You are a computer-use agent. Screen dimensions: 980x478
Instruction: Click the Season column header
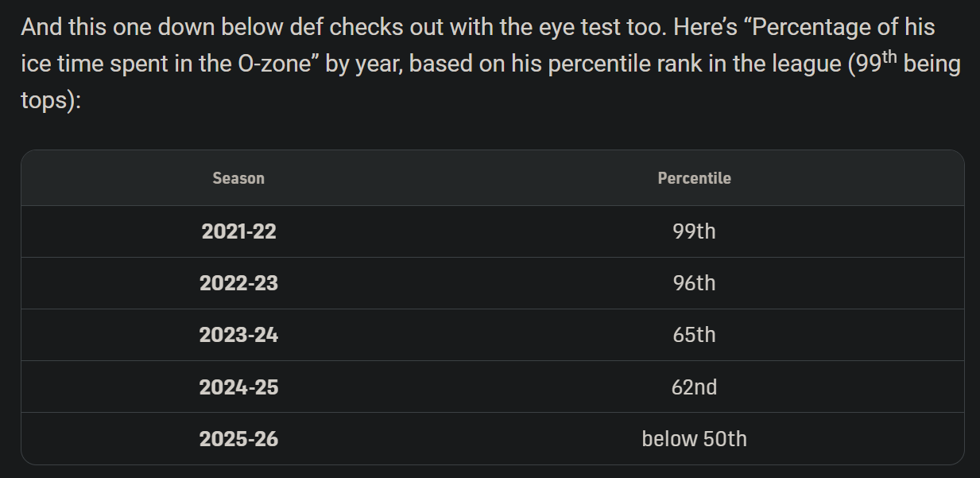(238, 178)
